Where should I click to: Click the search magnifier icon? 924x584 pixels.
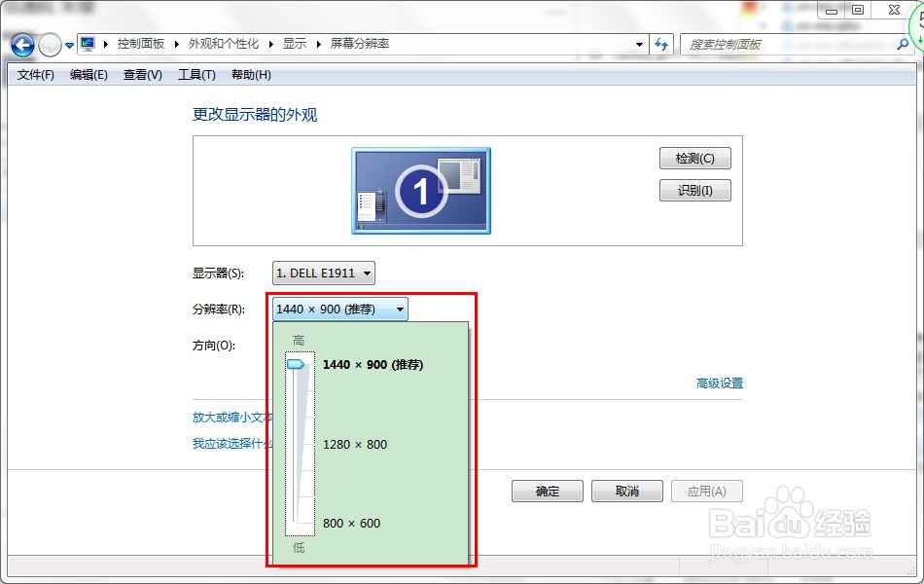tap(905, 44)
